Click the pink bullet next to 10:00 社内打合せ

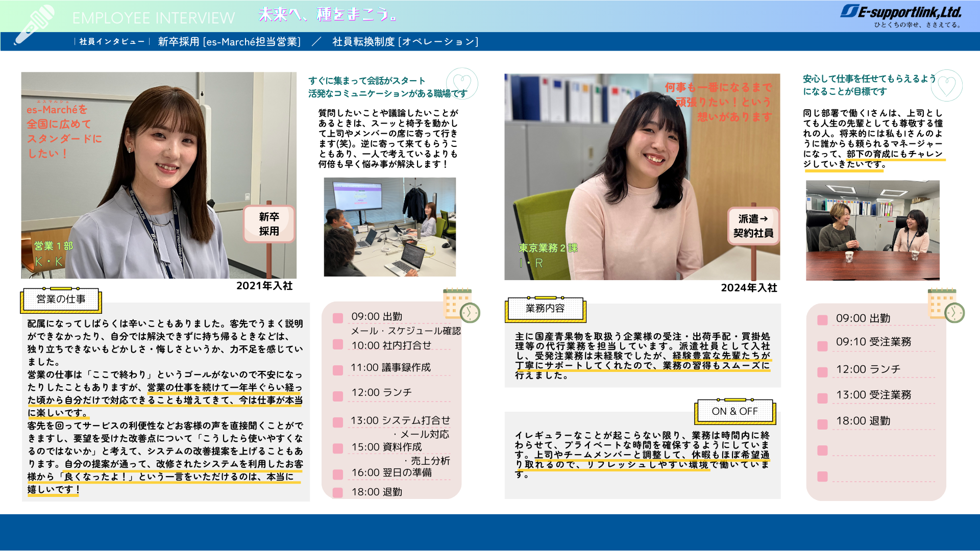coord(338,344)
